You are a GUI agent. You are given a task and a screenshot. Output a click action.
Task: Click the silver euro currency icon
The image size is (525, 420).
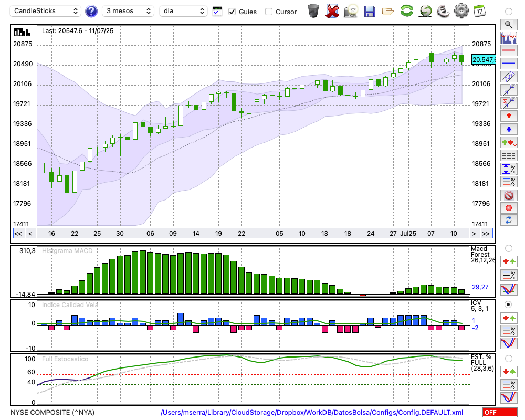[x=443, y=11]
